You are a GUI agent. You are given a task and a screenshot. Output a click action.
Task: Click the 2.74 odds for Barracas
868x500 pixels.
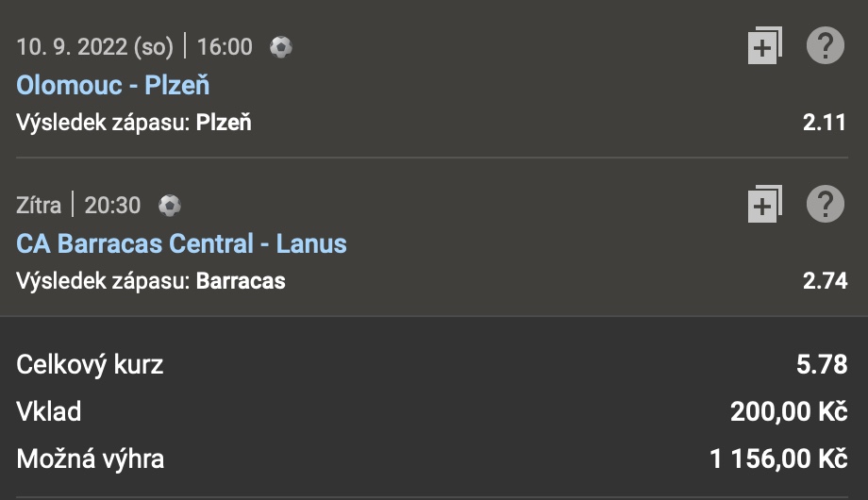825,280
